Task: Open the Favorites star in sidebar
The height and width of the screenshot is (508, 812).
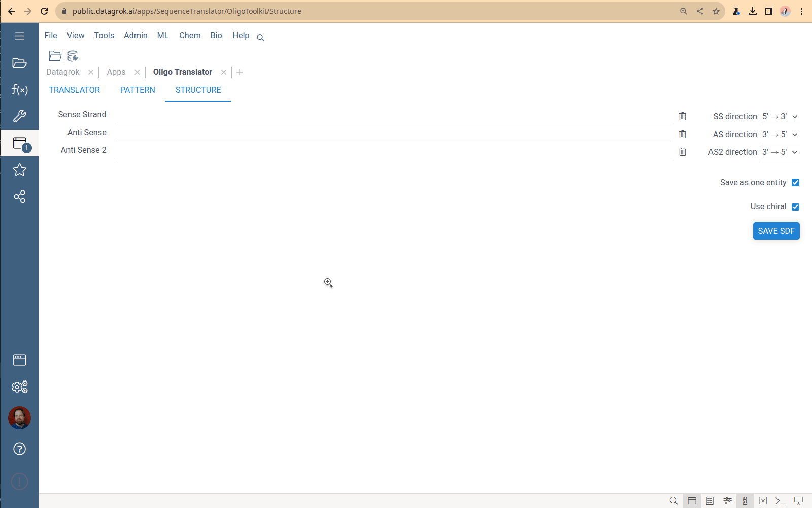Action: tap(19, 170)
